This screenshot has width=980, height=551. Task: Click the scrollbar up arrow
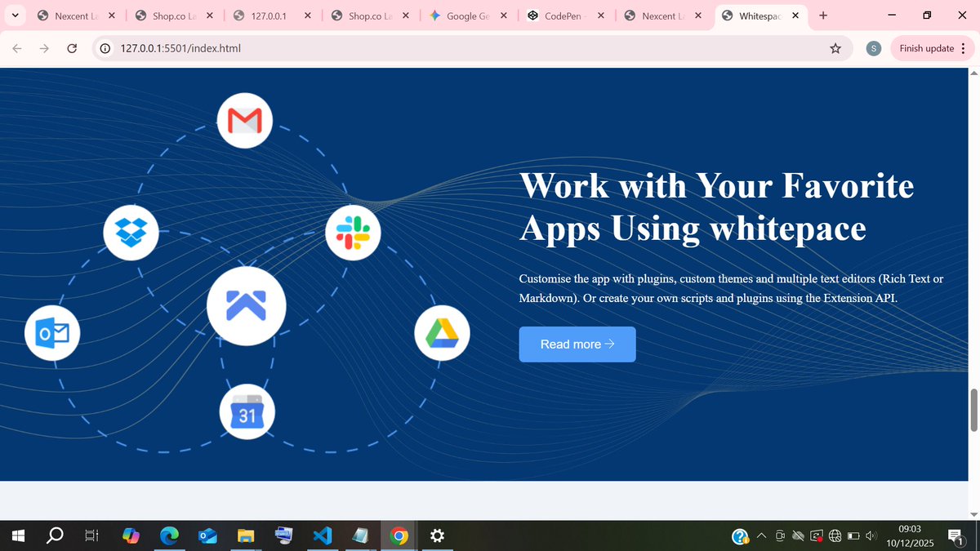tap(973, 74)
